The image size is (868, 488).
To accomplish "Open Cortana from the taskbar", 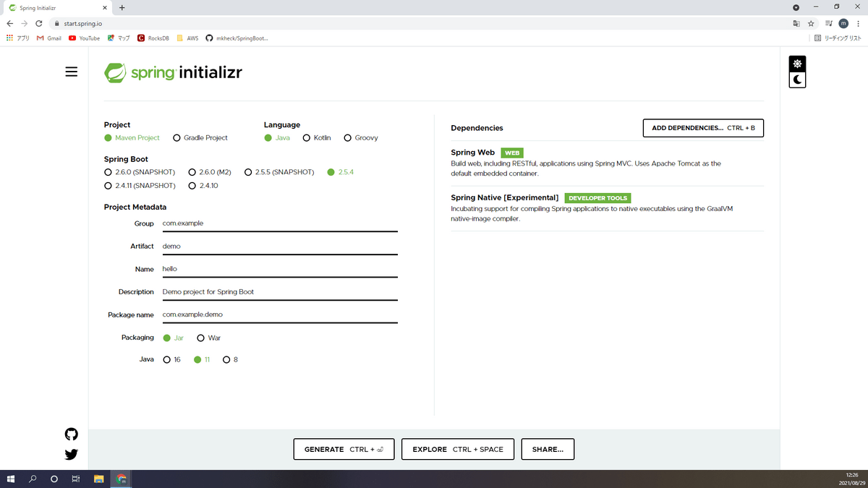I will 54,479.
